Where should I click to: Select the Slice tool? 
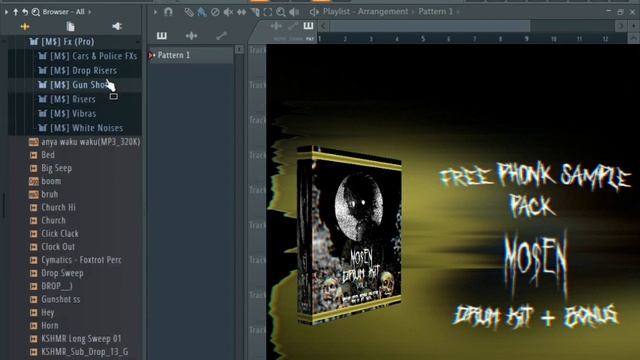point(255,12)
